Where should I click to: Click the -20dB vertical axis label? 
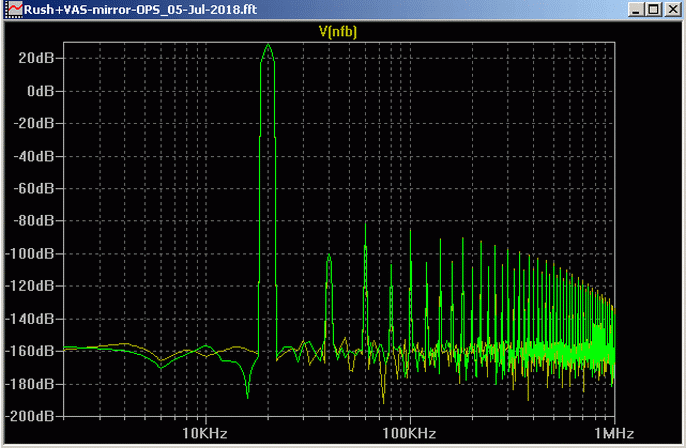[x=34, y=123]
